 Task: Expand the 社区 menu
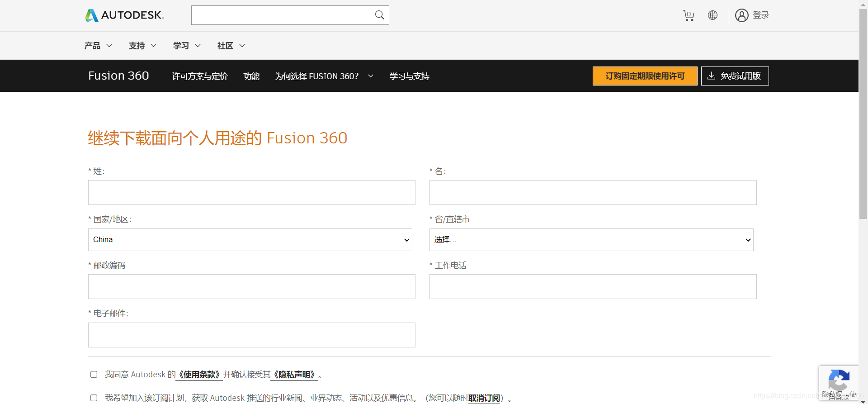231,46
